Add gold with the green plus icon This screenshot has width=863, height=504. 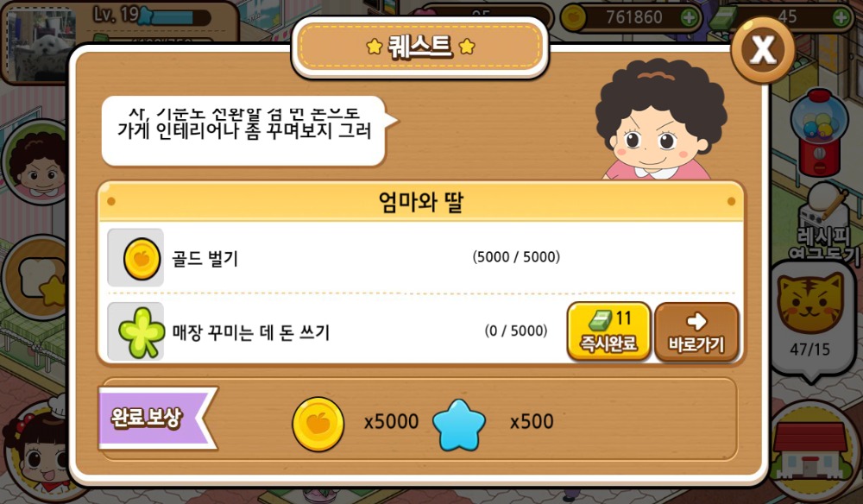(689, 17)
